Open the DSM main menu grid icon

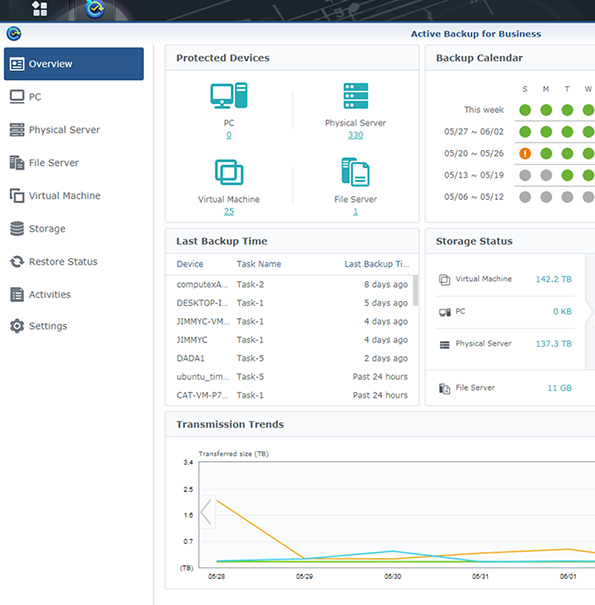[39, 8]
